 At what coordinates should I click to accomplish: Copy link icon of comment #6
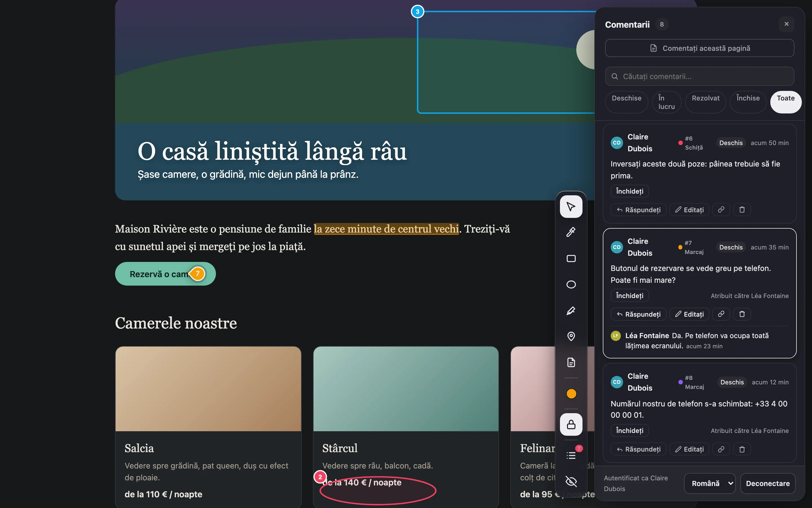pyautogui.click(x=721, y=210)
